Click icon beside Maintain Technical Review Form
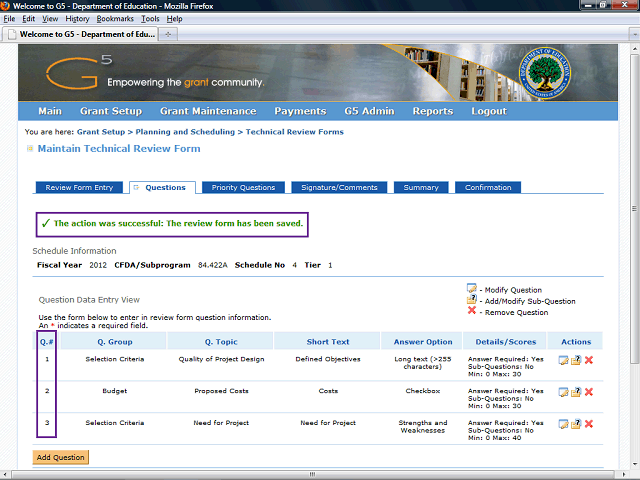The width and height of the screenshot is (640, 480). (30, 149)
